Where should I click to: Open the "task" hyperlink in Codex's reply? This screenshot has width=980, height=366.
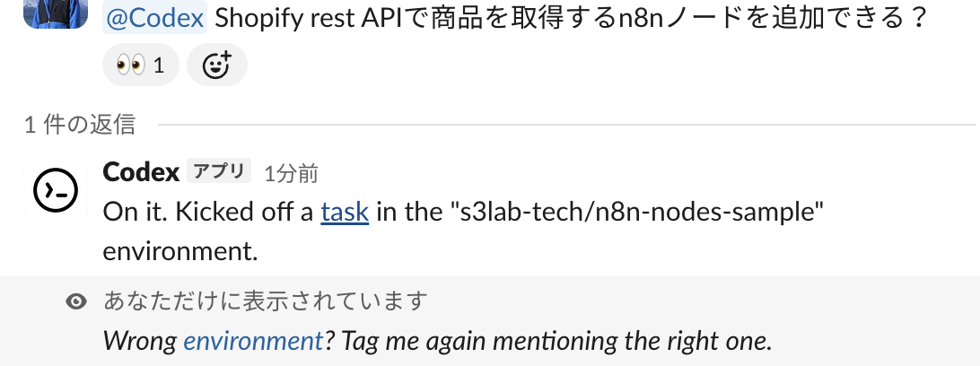(x=345, y=212)
